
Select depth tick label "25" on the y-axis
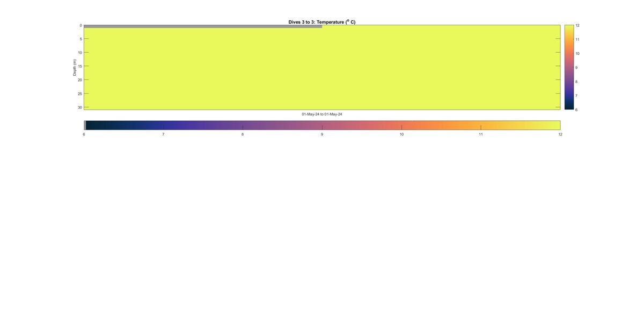80,94
